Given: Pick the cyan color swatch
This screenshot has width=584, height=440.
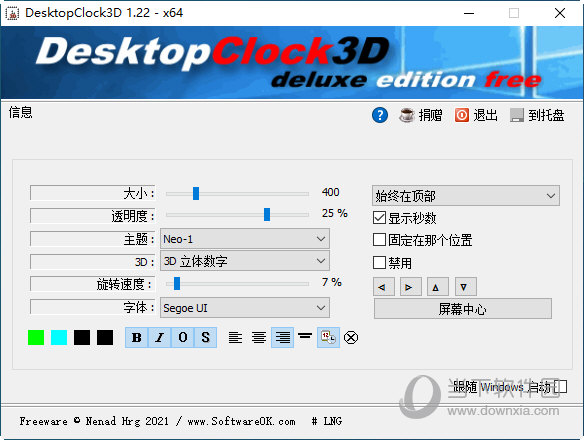Looking at the screenshot, I should pos(59,338).
